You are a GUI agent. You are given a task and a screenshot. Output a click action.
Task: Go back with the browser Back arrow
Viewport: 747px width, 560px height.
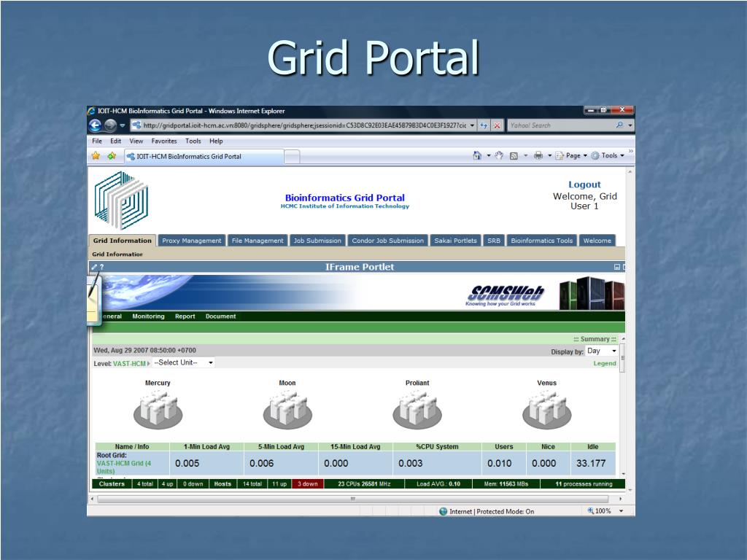(x=96, y=125)
